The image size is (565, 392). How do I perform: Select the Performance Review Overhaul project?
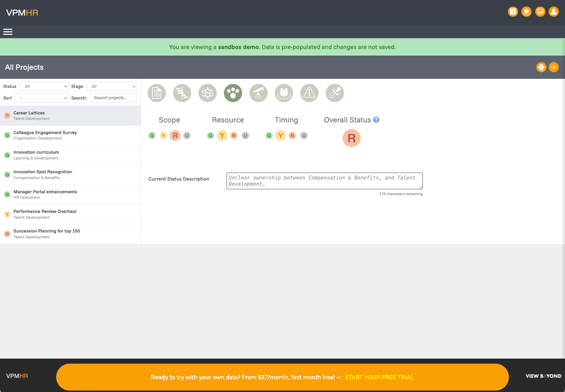click(x=45, y=214)
